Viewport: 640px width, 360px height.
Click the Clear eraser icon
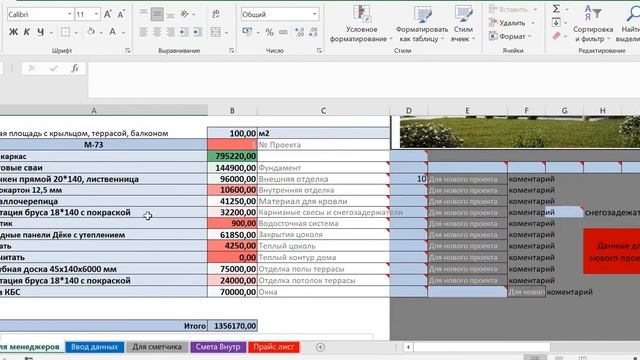tap(556, 36)
